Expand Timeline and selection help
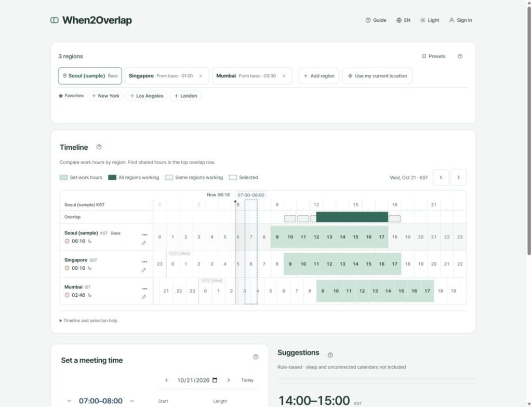This screenshot has height=407, width=532. point(88,320)
